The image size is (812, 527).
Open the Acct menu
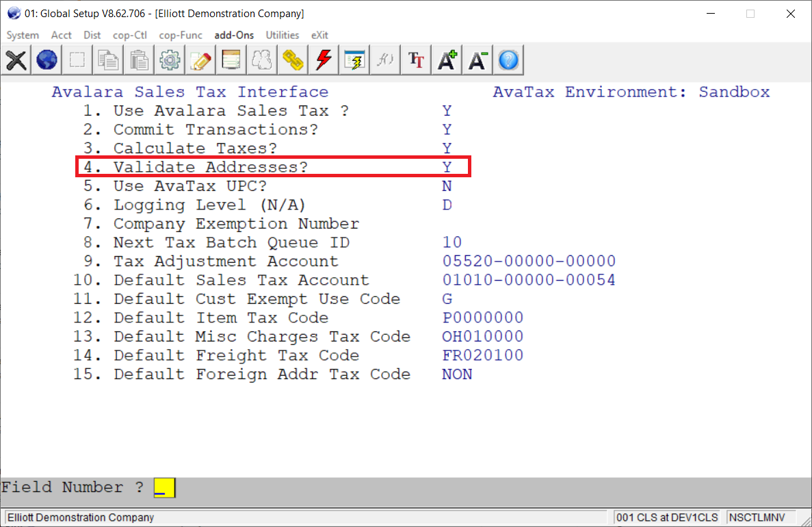(61, 35)
